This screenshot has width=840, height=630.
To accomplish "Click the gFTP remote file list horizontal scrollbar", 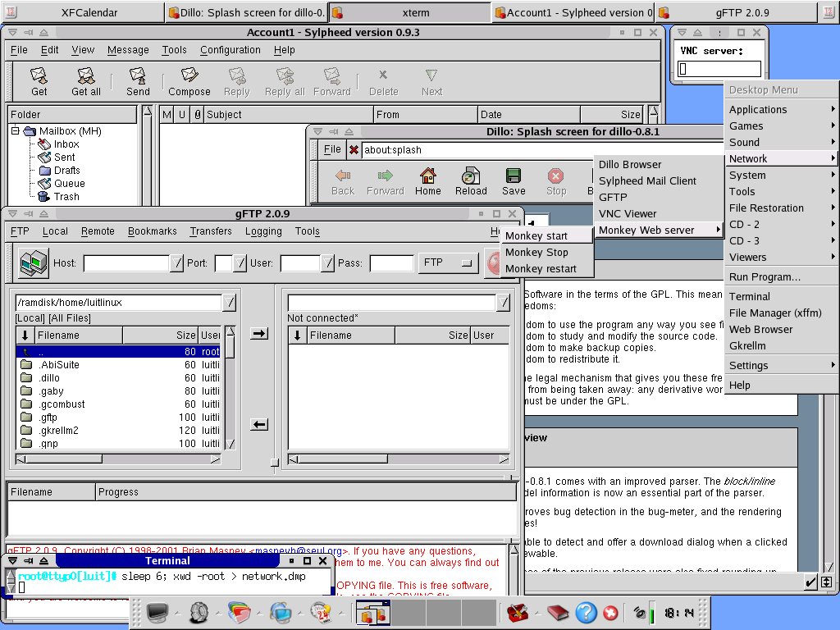I will tap(399, 459).
